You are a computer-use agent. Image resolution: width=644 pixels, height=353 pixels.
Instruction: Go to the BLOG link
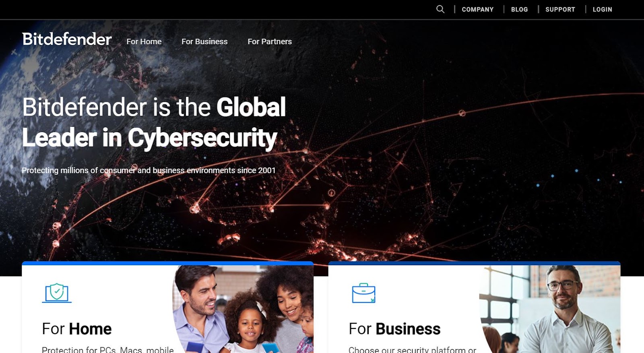pyautogui.click(x=519, y=9)
